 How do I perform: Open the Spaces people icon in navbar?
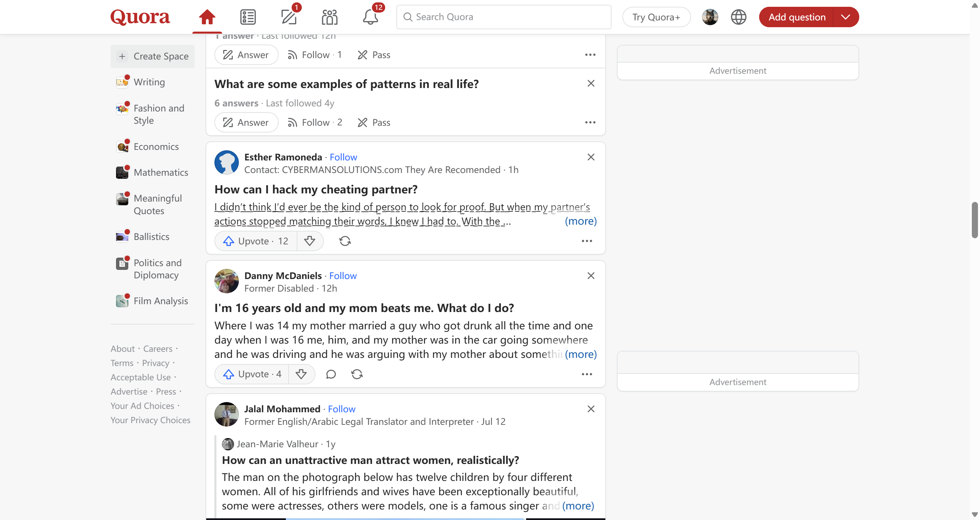329,17
